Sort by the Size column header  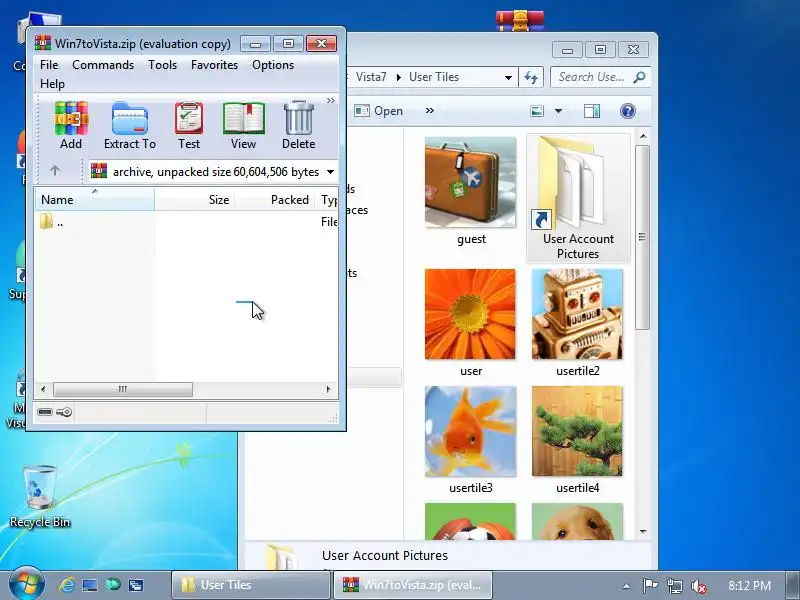point(195,199)
